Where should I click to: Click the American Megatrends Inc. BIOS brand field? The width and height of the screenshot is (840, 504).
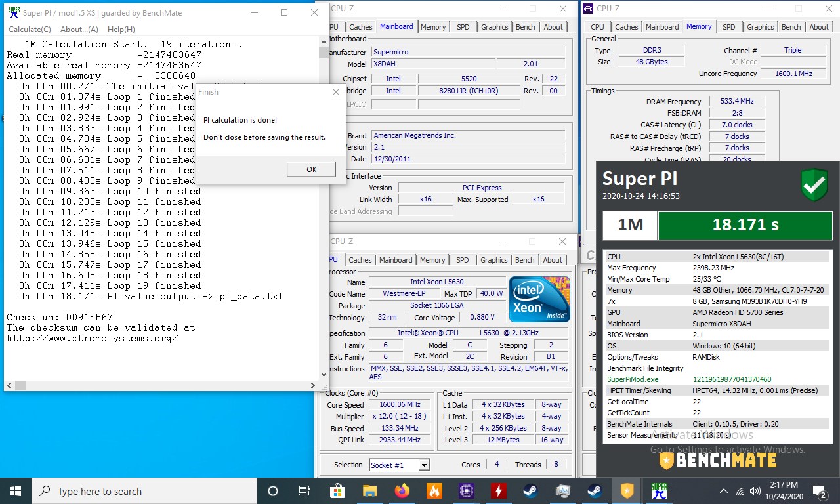pyautogui.click(x=468, y=135)
